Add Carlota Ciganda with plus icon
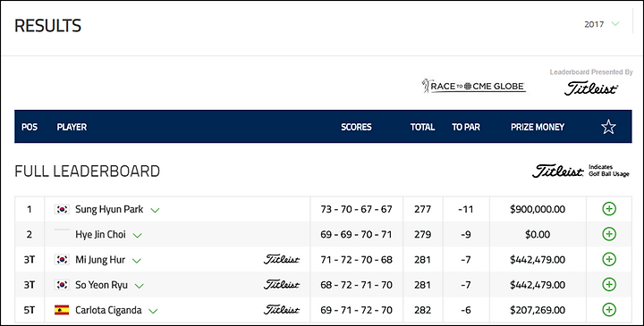Image resolution: width=644 pixels, height=326 pixels. 609,310
